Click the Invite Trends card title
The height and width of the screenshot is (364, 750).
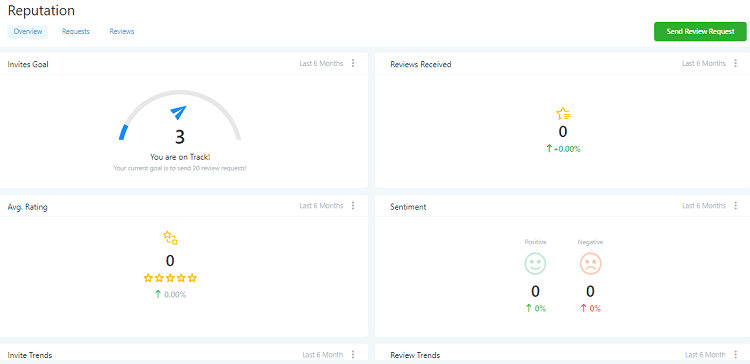pos(30,355)
